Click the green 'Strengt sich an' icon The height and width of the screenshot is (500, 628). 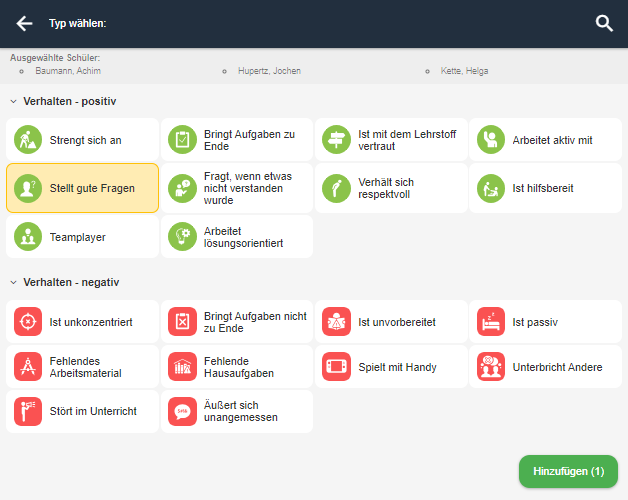(28, 140)
